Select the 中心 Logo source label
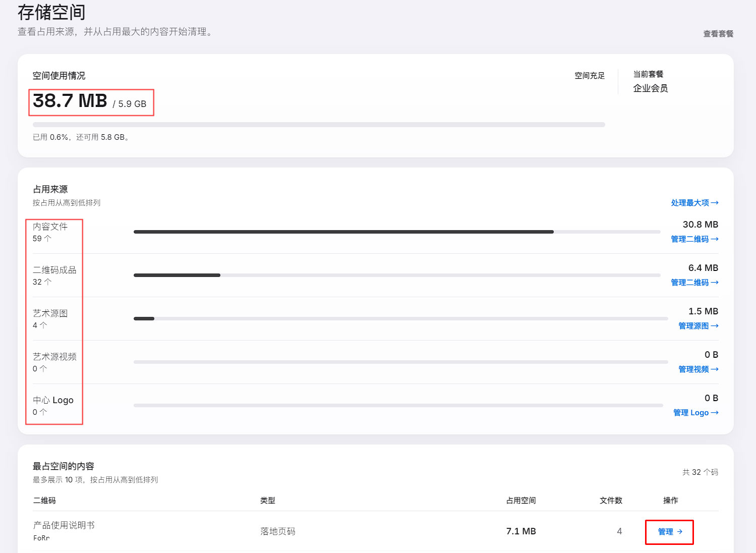The image size is (756, 553). click(x=53, y=400)
